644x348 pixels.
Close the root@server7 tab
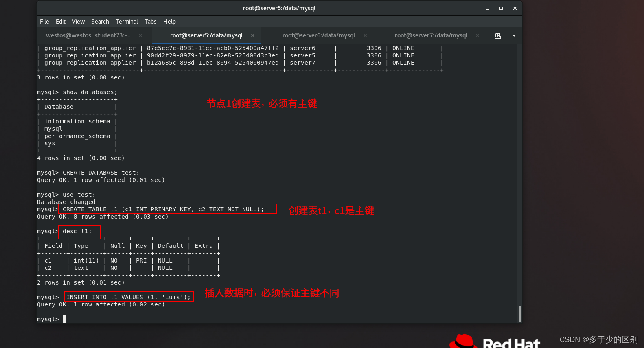point(478,35)
